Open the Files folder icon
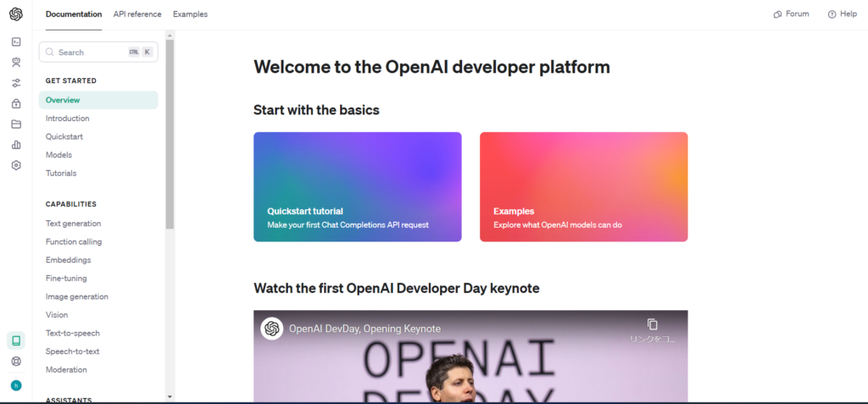 coord(16,124)
